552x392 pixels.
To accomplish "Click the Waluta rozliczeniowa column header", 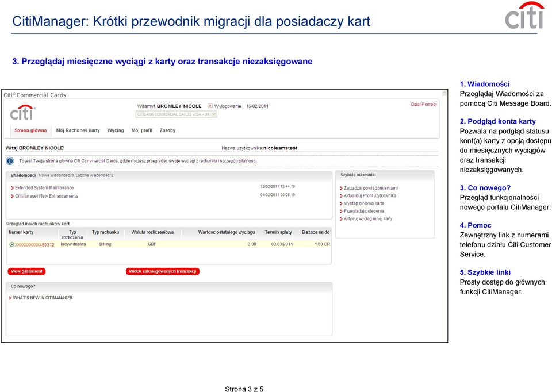I will tap(152, 232).
